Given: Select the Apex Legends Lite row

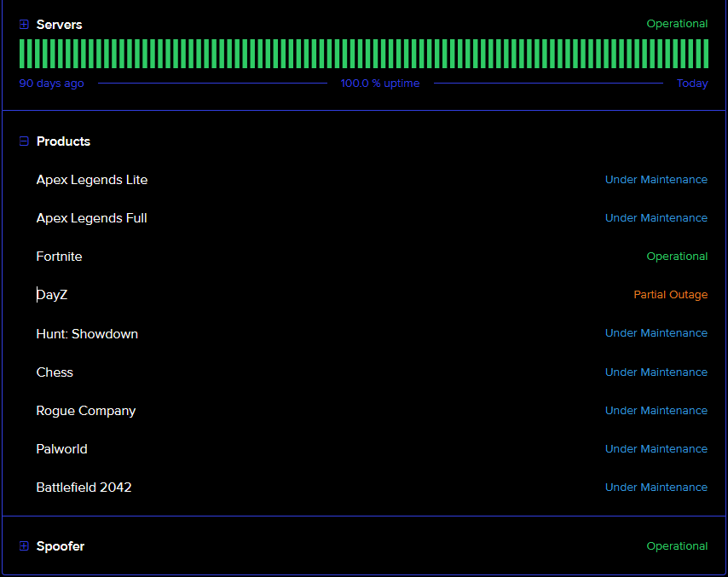Looking at the screenshot, I should tap(372, 180).
